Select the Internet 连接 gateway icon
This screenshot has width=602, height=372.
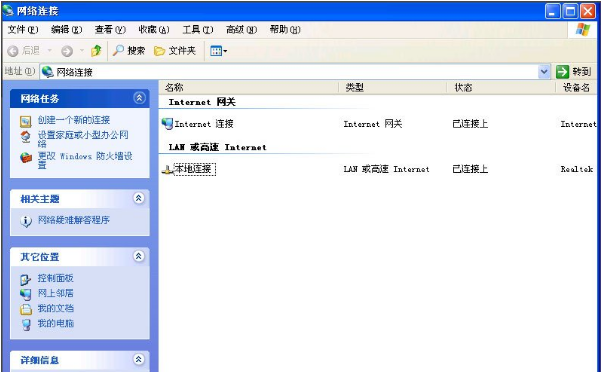167,124
